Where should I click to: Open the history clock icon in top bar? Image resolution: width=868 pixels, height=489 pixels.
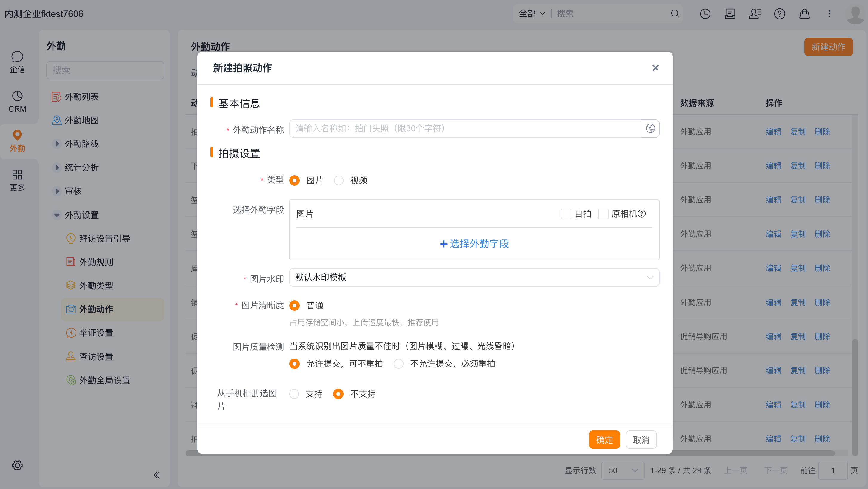705,14
